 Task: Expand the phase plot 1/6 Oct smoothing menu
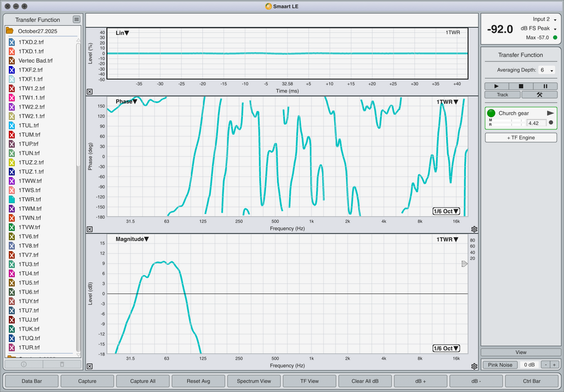click(446, 211)
